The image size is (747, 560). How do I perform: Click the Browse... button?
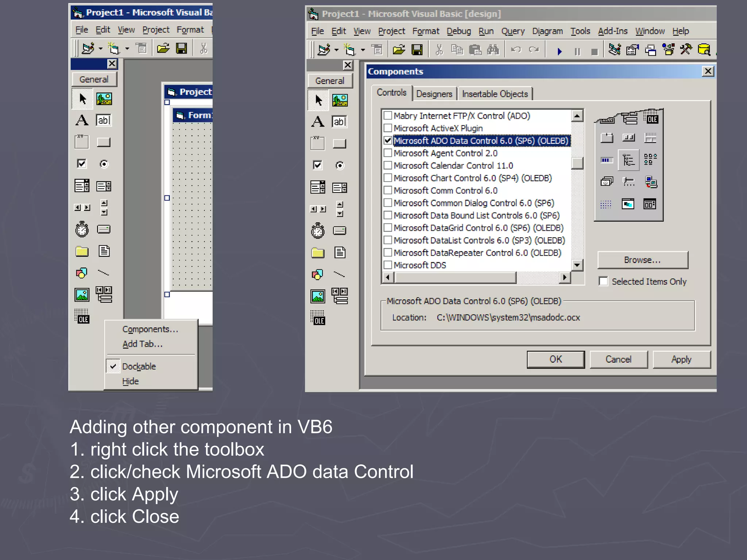pyautogui.click(x=643, y=260)
